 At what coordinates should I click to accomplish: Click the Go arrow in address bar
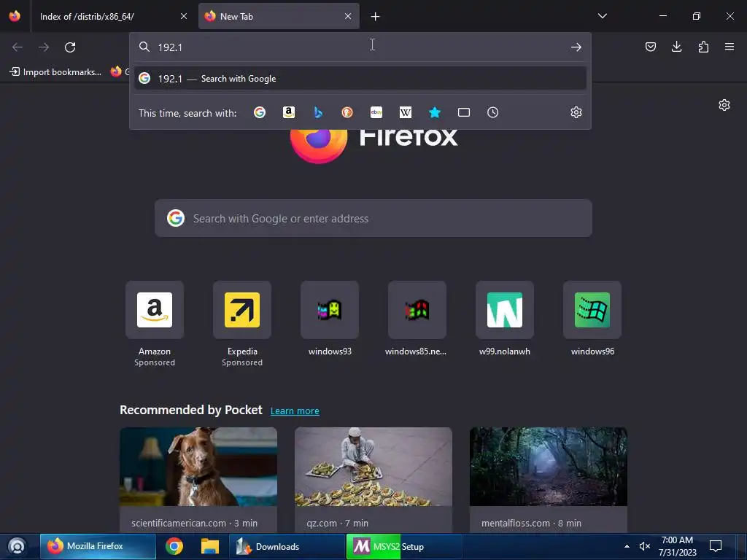click(x=576, y=47)
